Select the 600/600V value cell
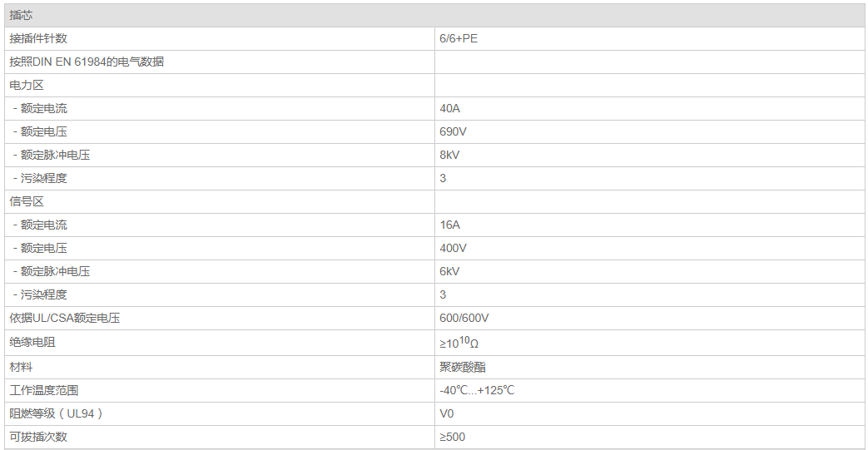Image resolution: width=868 pixels, height=450 pixels. pos(464,319)
